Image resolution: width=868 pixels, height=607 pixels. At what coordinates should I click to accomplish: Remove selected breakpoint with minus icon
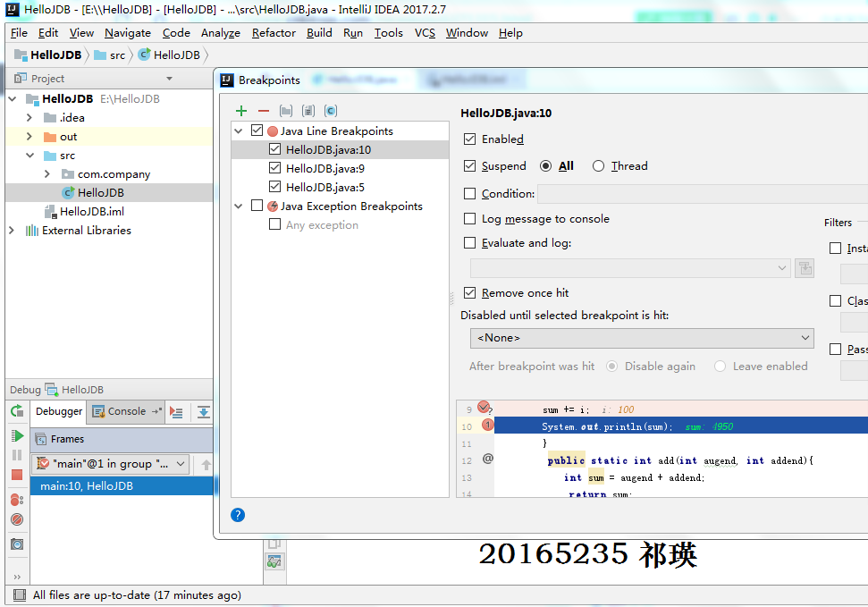coord(264,111)
